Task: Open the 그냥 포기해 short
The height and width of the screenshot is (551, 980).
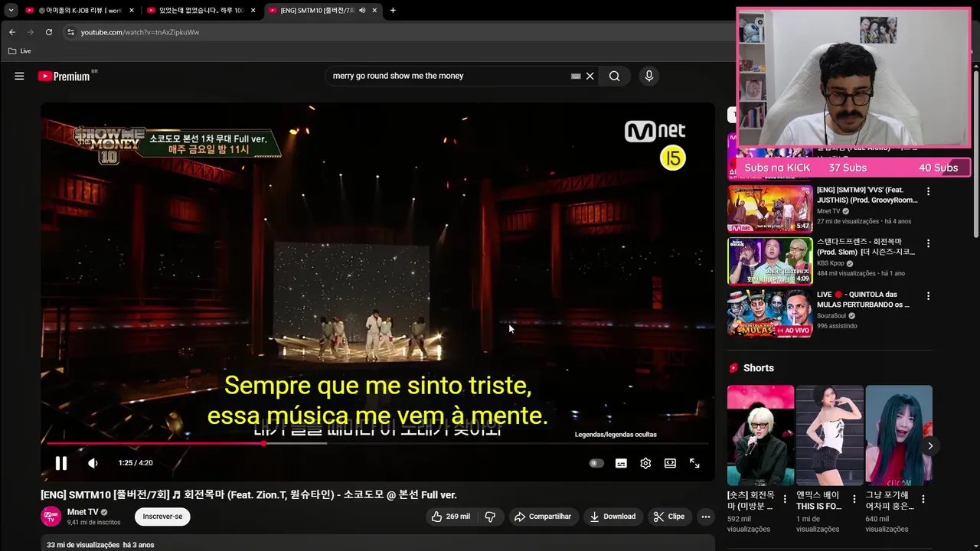Action: coord(899,435)
